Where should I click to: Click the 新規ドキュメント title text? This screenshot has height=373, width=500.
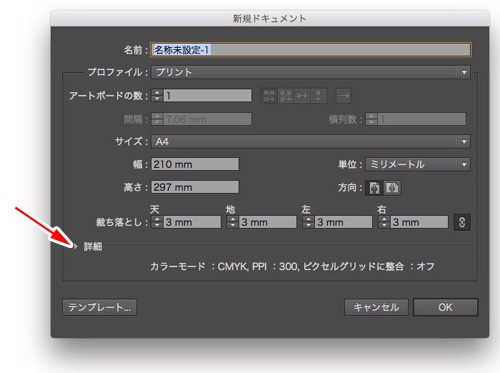(269, 18)
